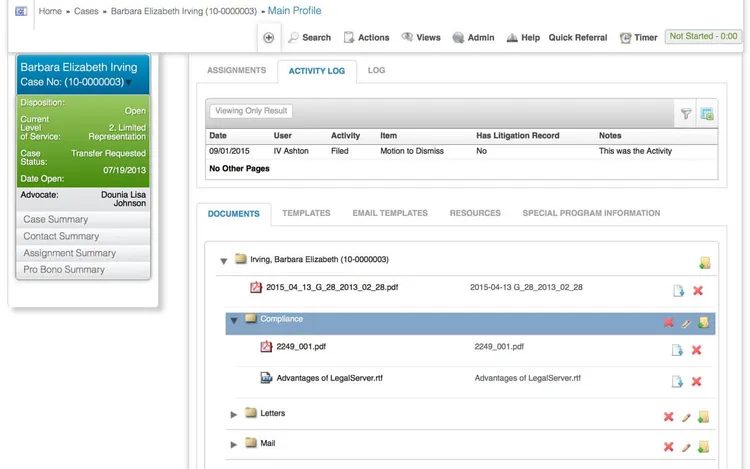Switch to the Assignments tab
The height and width of the screenshot is (469, 750).
236,70
